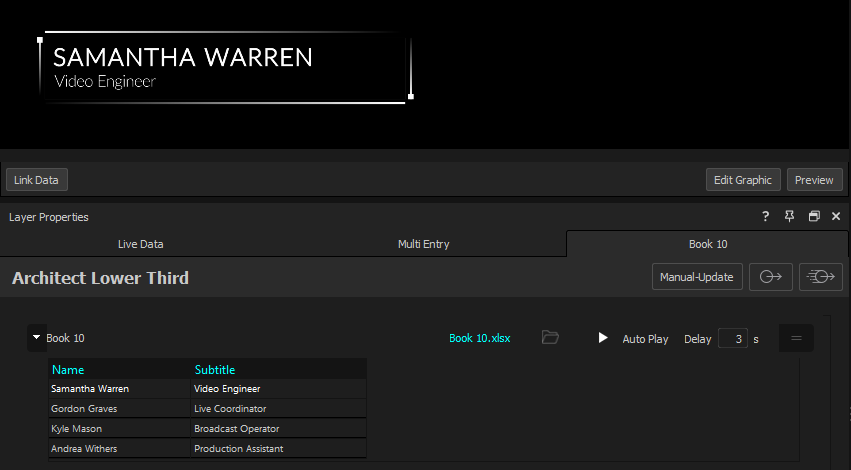Screen dimensions: 851x470
Task: Click the Link Data button
Action: click(36, 180)
